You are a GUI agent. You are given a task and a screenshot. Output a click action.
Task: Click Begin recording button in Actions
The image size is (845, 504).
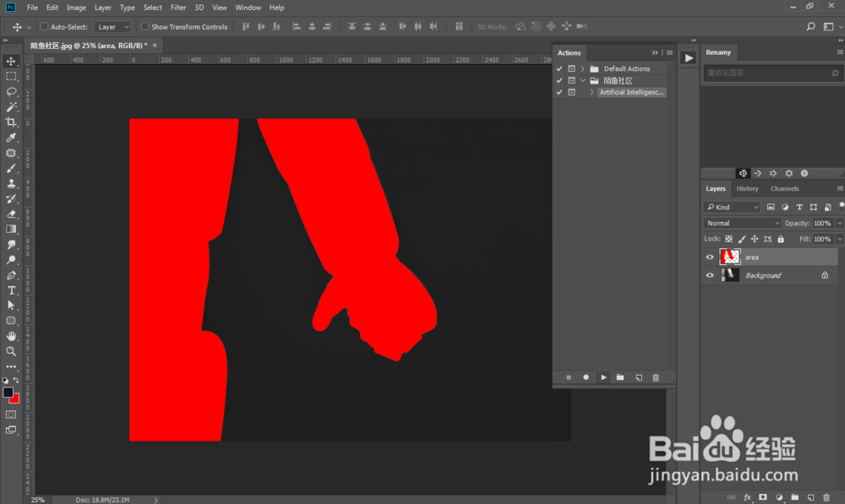pyautogui.click(x=586, y=377)
